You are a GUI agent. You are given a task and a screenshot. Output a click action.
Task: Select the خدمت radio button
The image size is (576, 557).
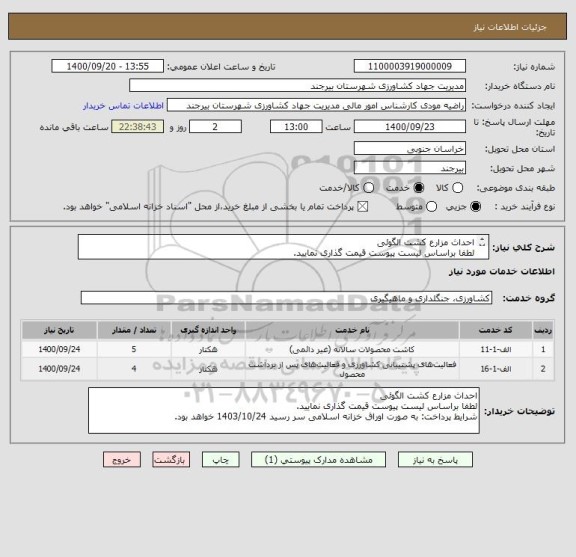pyautogui.click(x=419, y=188)
